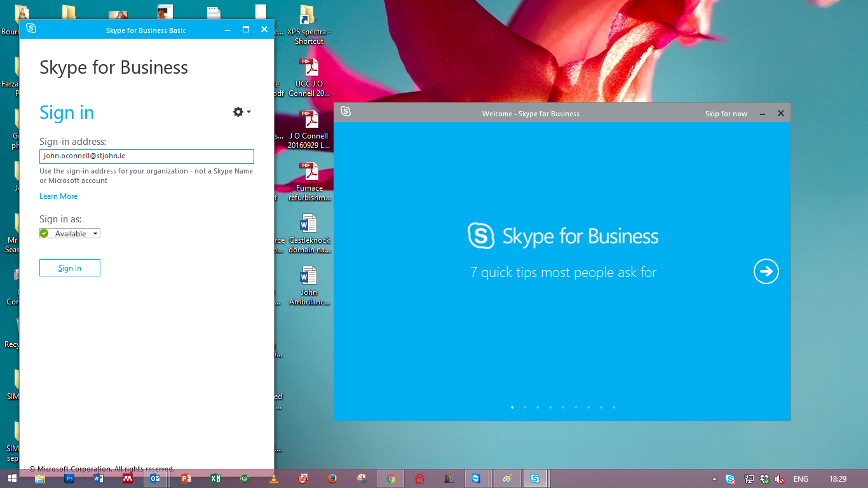Open the network icon in the system tray
The width and height of the screenshot is (868, 488).
pos(749,479)
